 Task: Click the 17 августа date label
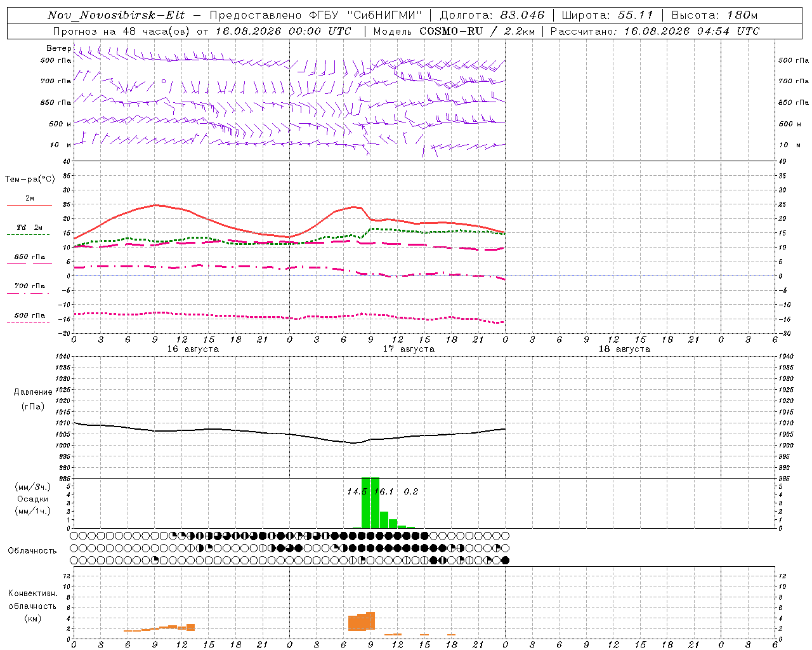click(x=409, y=349)
